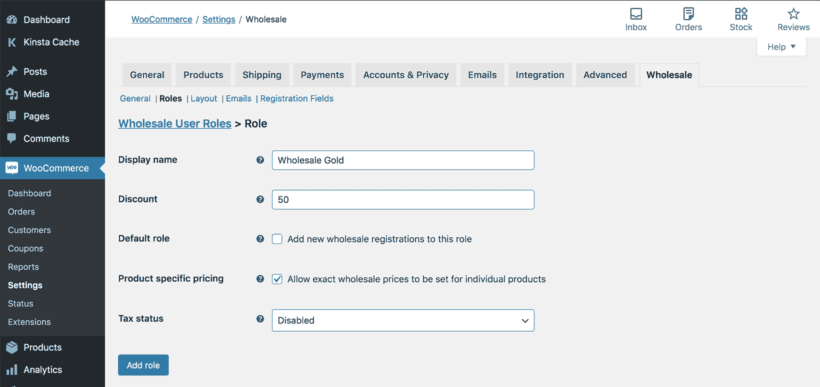Viewport: 820px width, 387px height.
Task: Open Customers submenu item
Action: (29, 230)
